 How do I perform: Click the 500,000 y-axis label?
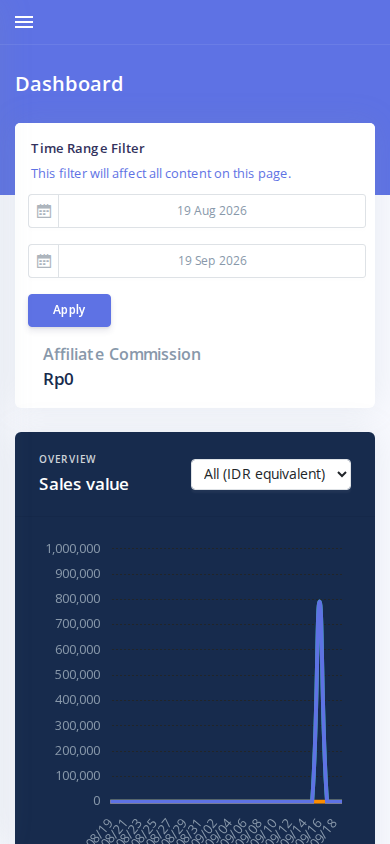[77, 674]
